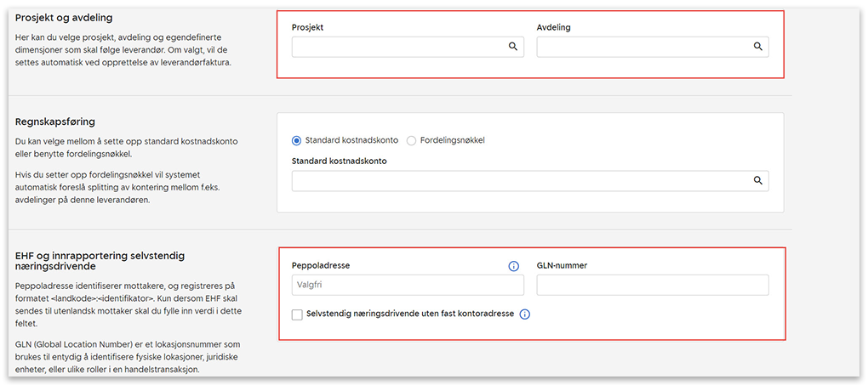Click the magnifier icon in the Avdeling field
Image resolution: width=868 pixels, height=385 pixels.
coord(757,47)
